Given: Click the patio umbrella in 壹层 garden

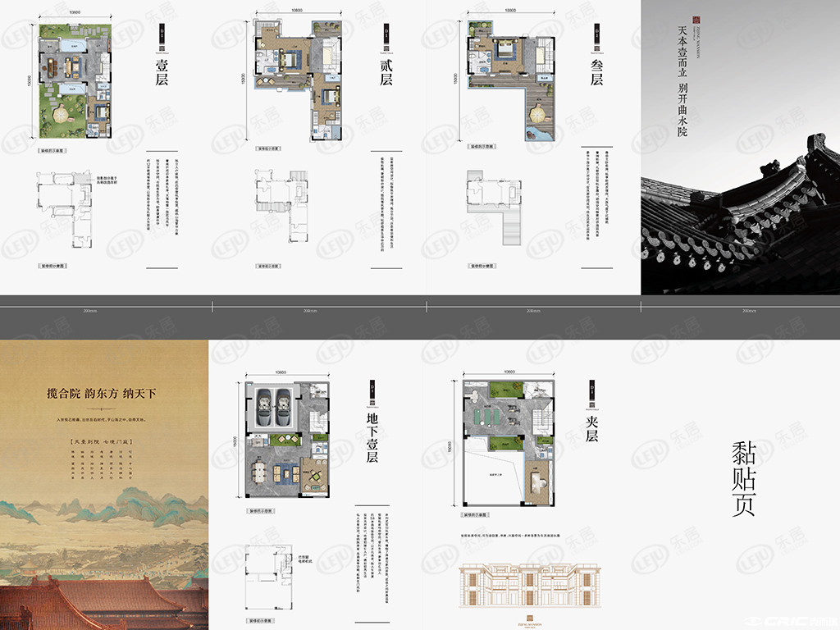Looking at the screenshot, I should [61, 114].
